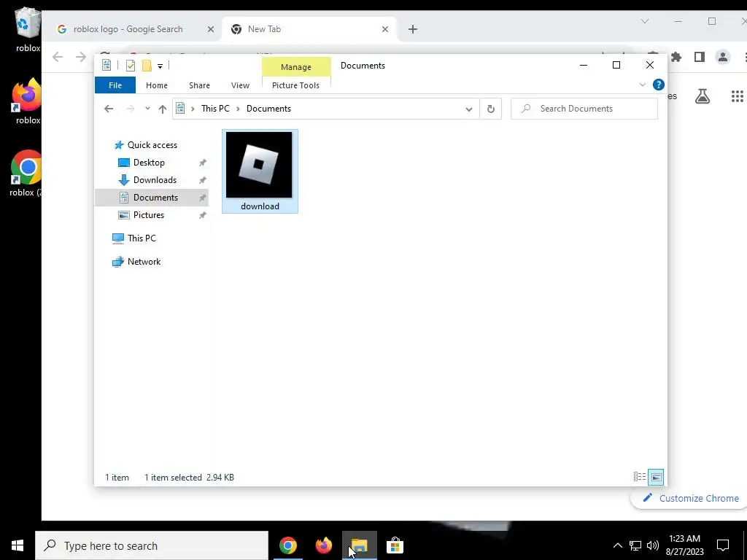747x560 pixels.
Task: Select the Firefox roblox desktop shortcut
Action: click(x=27, y=101)
